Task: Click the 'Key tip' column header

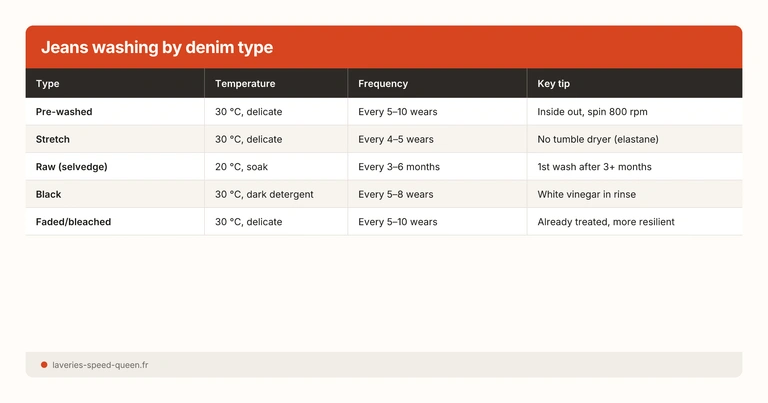Action: pos(553,84)
